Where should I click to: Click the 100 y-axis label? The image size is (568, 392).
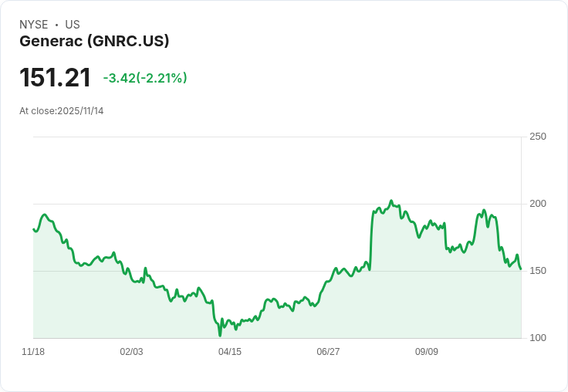click(538, 338)
